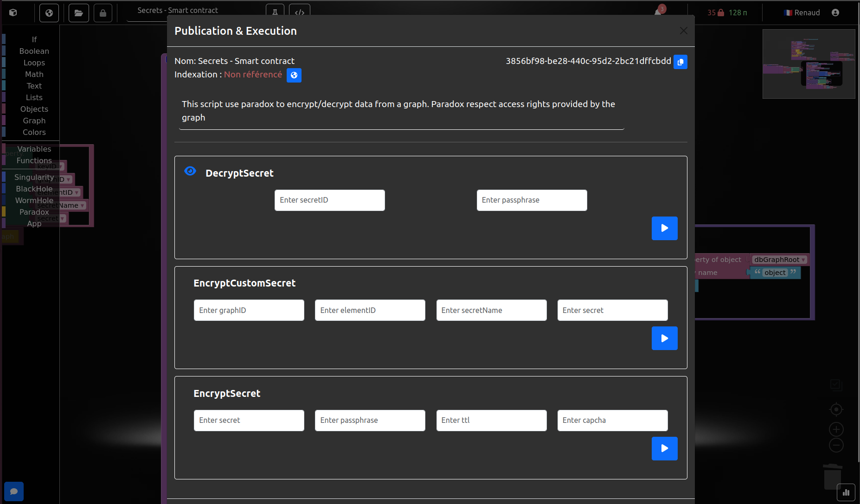Open the bar chart stats icon
This screenshot has height=504, width=860.
click(x=846, y=492)
